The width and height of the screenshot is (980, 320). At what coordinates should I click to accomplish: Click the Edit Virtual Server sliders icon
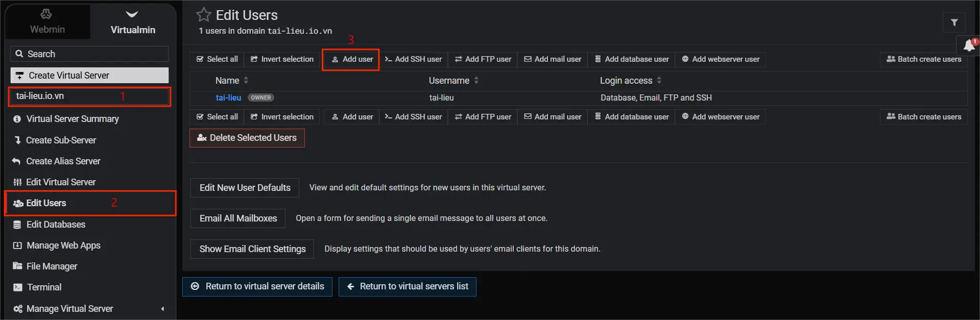point(17,182)
